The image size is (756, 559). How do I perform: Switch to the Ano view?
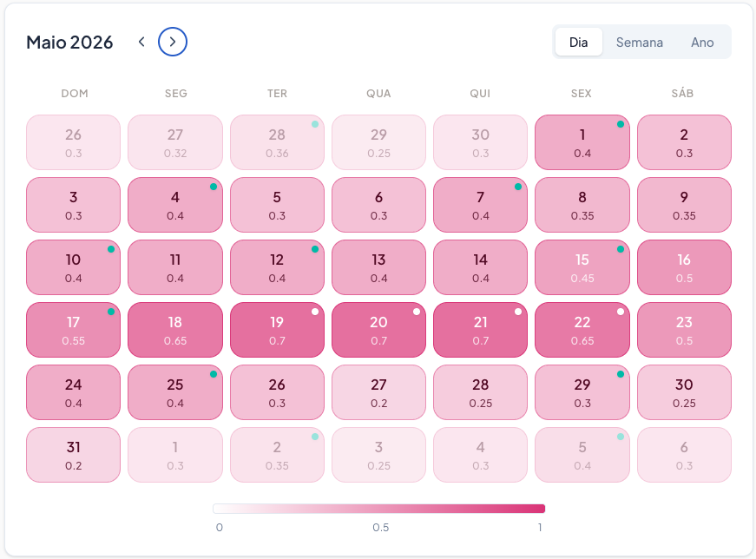click(x=702, y=42)
